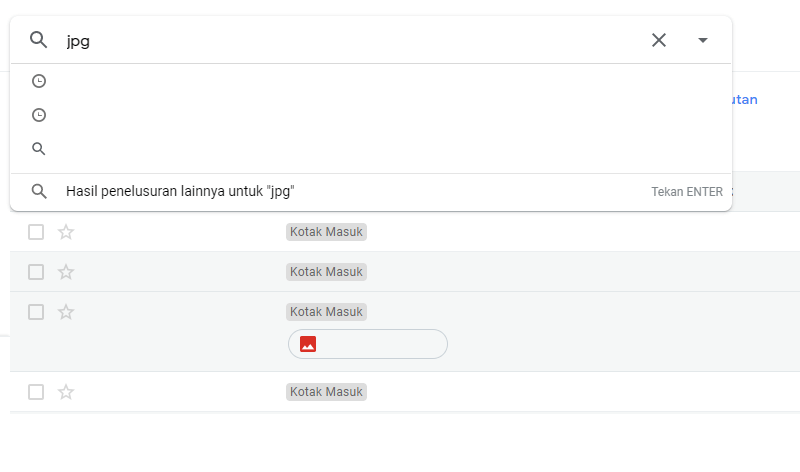This screenshot has height=472, width=800.
Task: Tick checkbox of first Kotak Masuk email
Action: pyautogui.click(x=36, y=232)
